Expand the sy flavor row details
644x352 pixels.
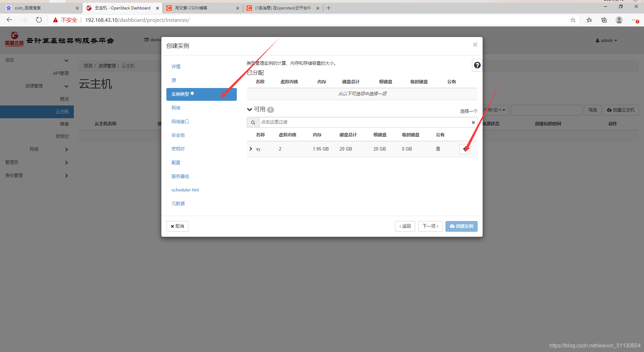tap(251, 149)
